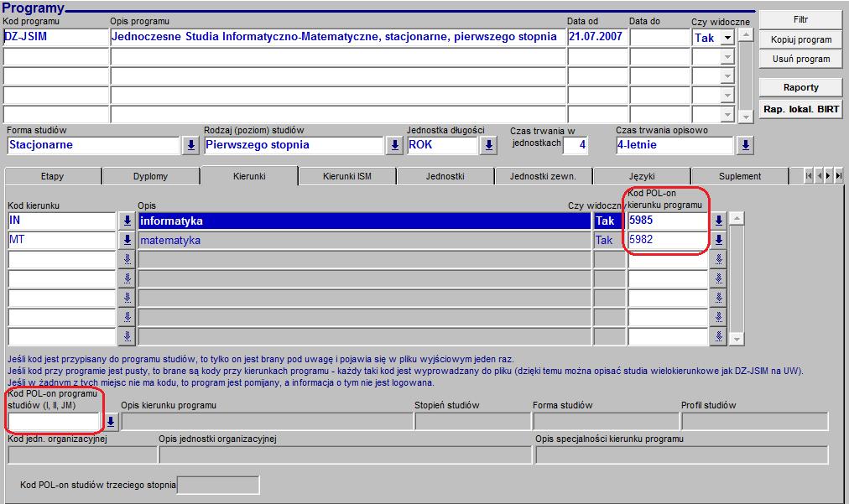Show the previous tabs with the tab-scroll arrow
The width and height of the screenshot is (849, 504).
coord(819,176)
